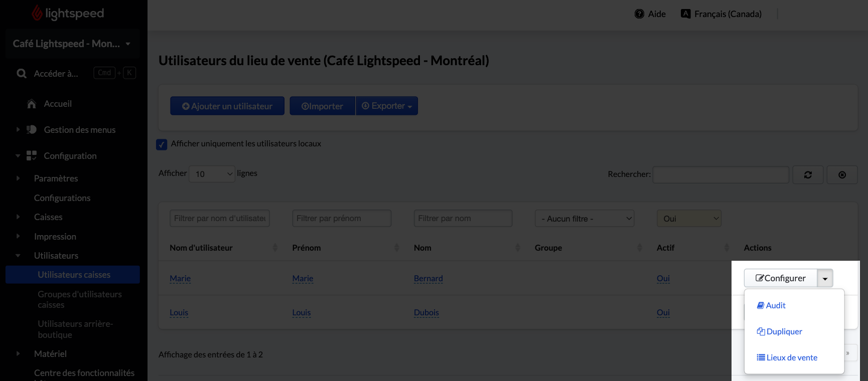Click the column visibility target icon
Image resolution: width=868 pixels, height=381 pixels.
tap(842, 175)
